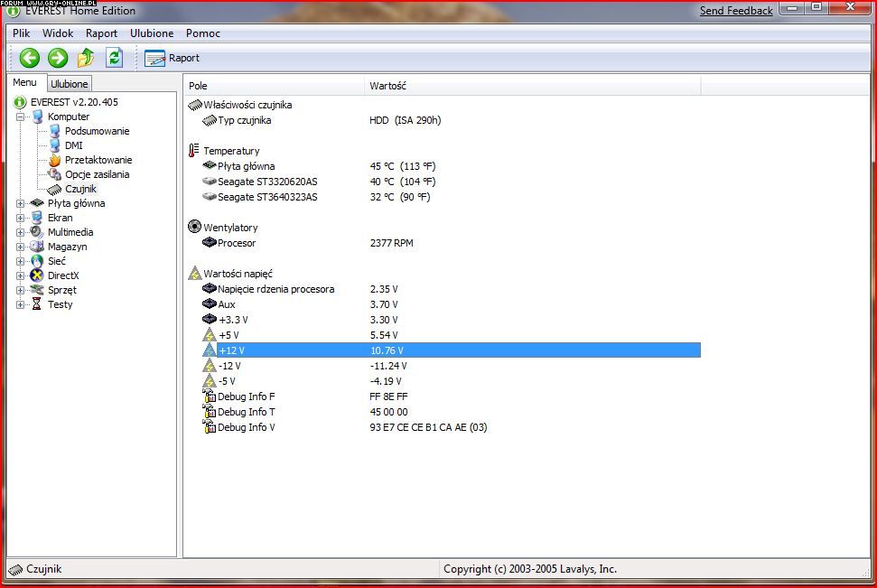
Task: Open Opcje zasilania tree entry
Action: [x=97, y=174]
